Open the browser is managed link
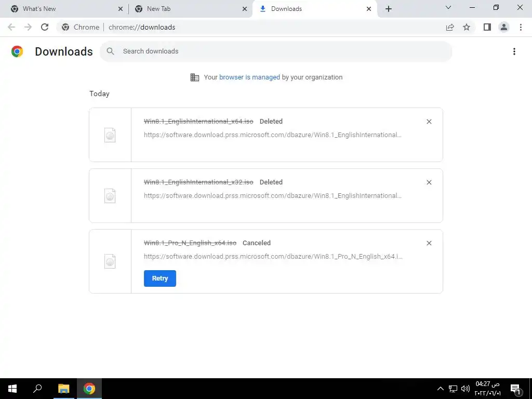This screenshot has height=399, width=532. (x=249, y=77)
